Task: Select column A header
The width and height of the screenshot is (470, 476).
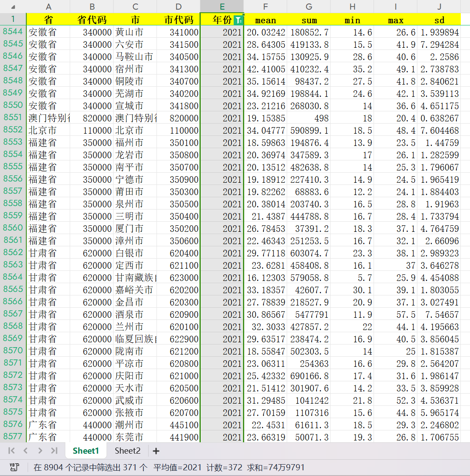Action: (x=48, y=7)
